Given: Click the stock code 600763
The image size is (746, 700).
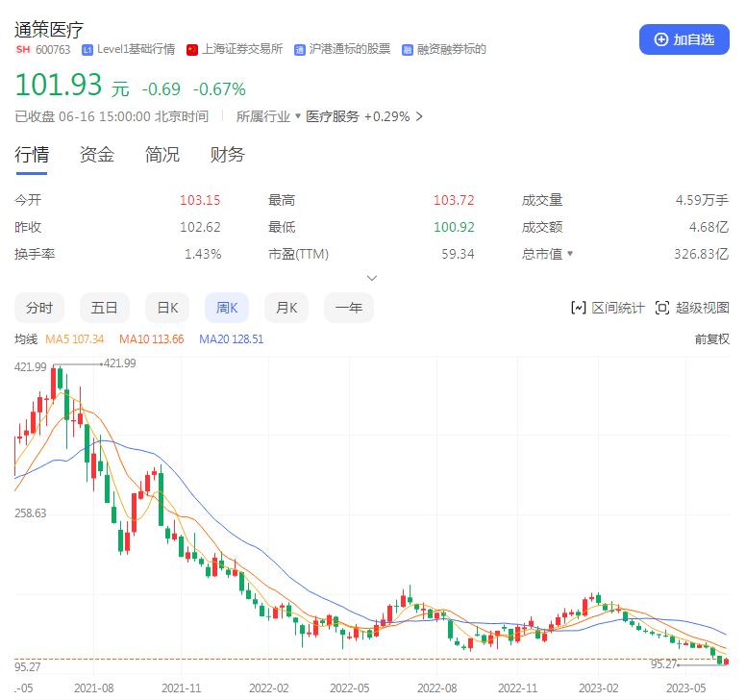Looking at the screenshot, I should [x=53, y=50].
